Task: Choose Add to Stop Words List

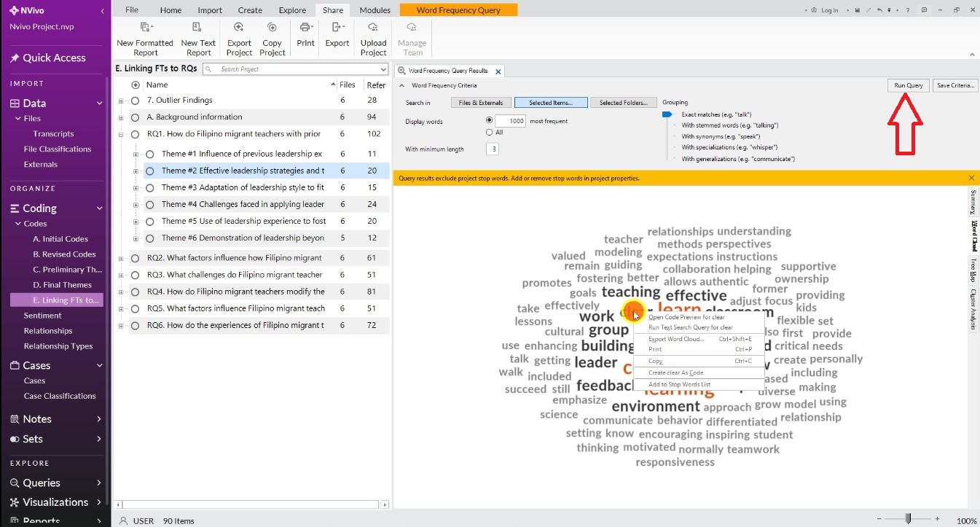Action: pyautogui.click(x=679, y=384)
